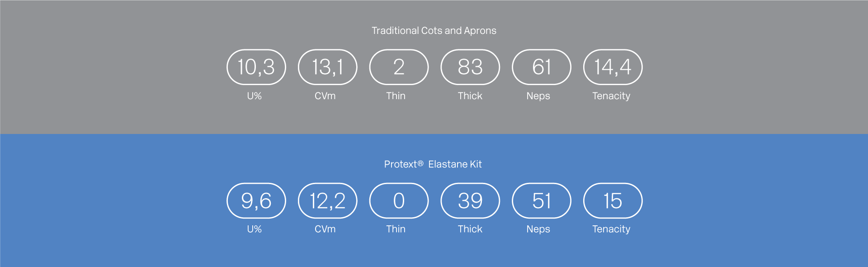Select the Thick value 83 pill
The height and width of the screenshot is (267, 868).
[470, 67]
